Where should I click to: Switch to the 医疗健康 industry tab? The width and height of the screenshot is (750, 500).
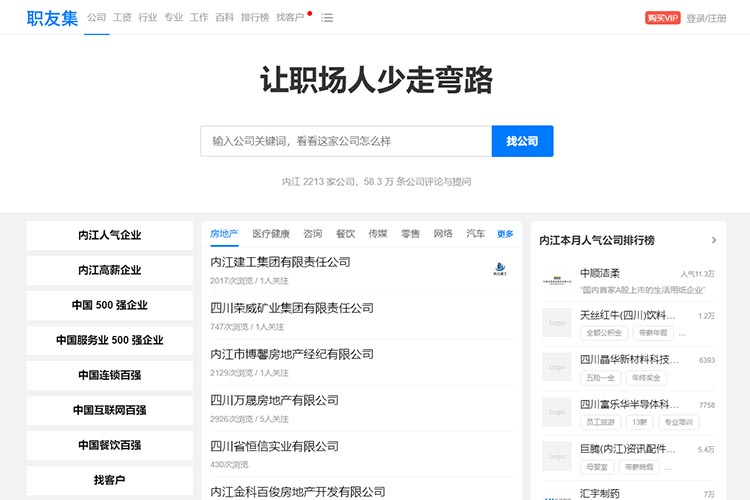271,234
